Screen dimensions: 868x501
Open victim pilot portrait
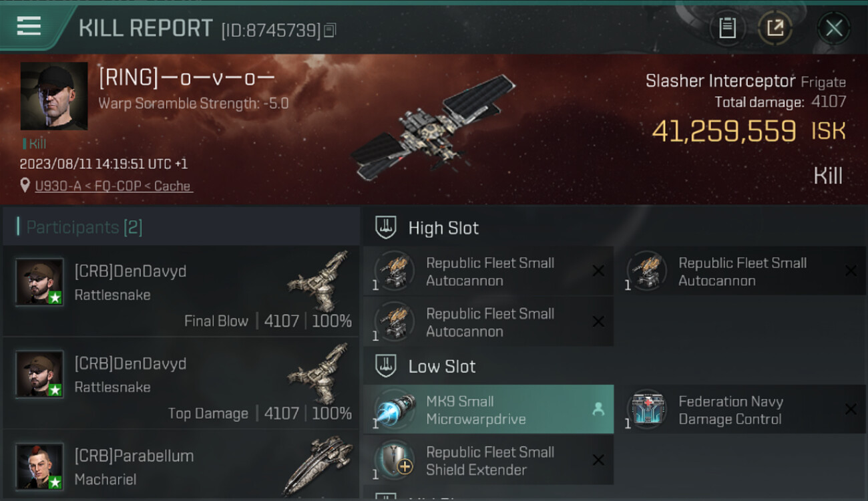[x=54, y=96]
